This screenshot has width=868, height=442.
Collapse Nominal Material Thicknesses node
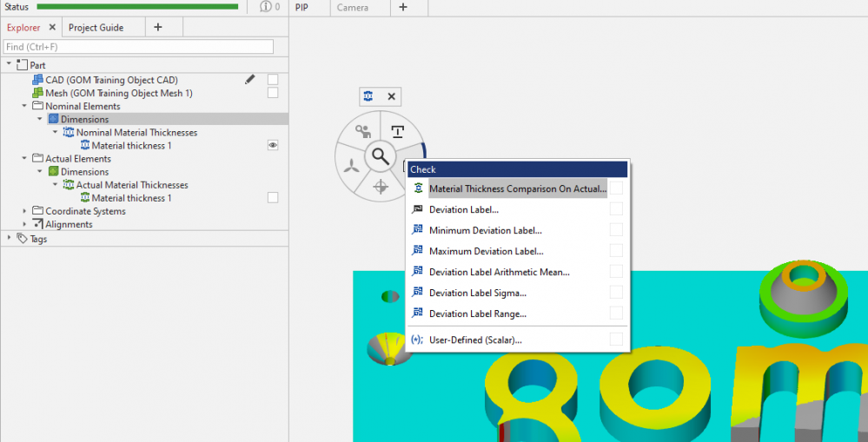pyautogui.click(x=56, y=132)
